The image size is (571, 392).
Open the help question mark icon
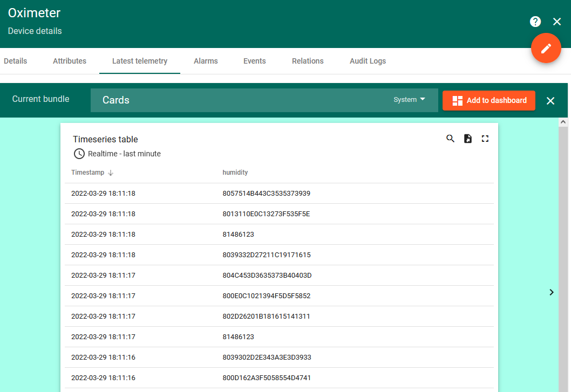point(535,22)
